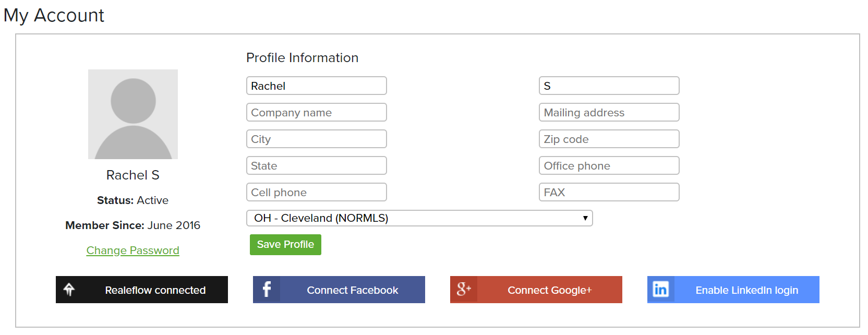Click the Mailing address input field
Viewport: 868px width, 335px height.
pyautogui.click(x=609, y=112)
